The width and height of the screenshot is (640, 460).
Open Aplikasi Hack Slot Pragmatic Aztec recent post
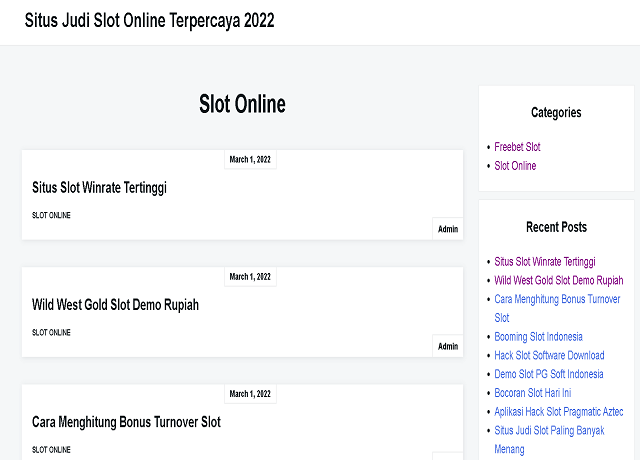tap(558, 412)
